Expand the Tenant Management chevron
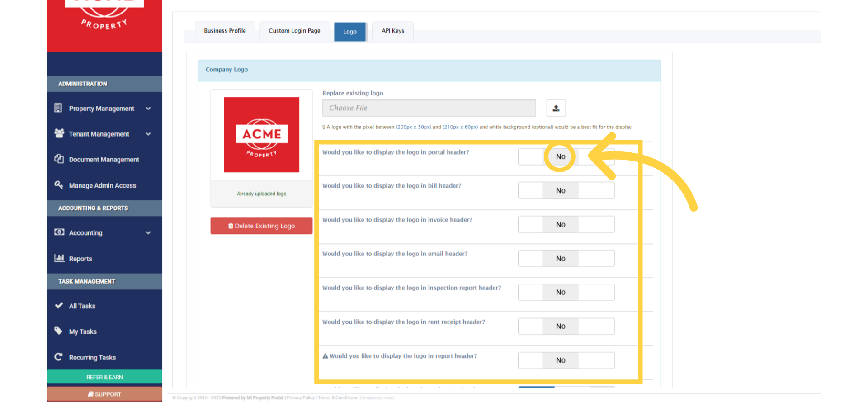The height and width of the screenshot is (402, 868). pos(148,134)
